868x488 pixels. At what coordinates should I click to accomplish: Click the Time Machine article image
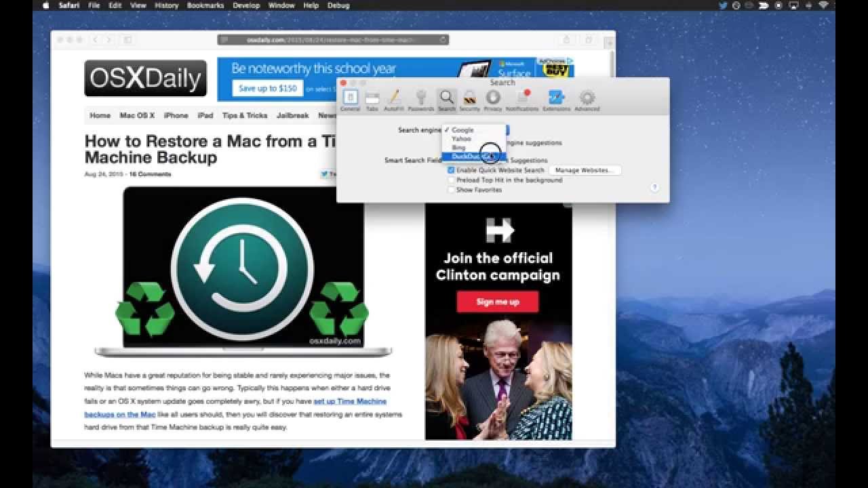[x=243, y=271]
